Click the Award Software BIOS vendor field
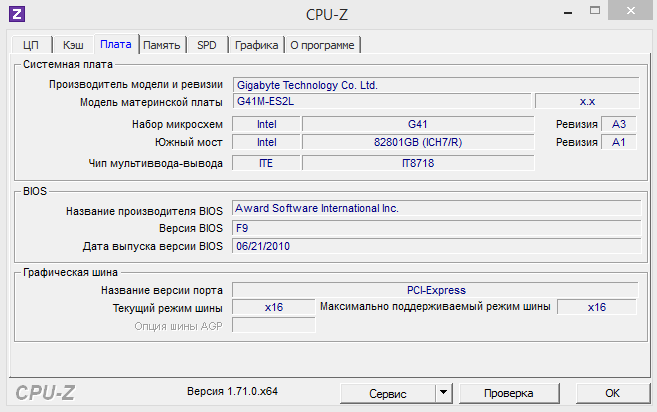The height and width of the screenshot is (412, 657). (435, 208)
